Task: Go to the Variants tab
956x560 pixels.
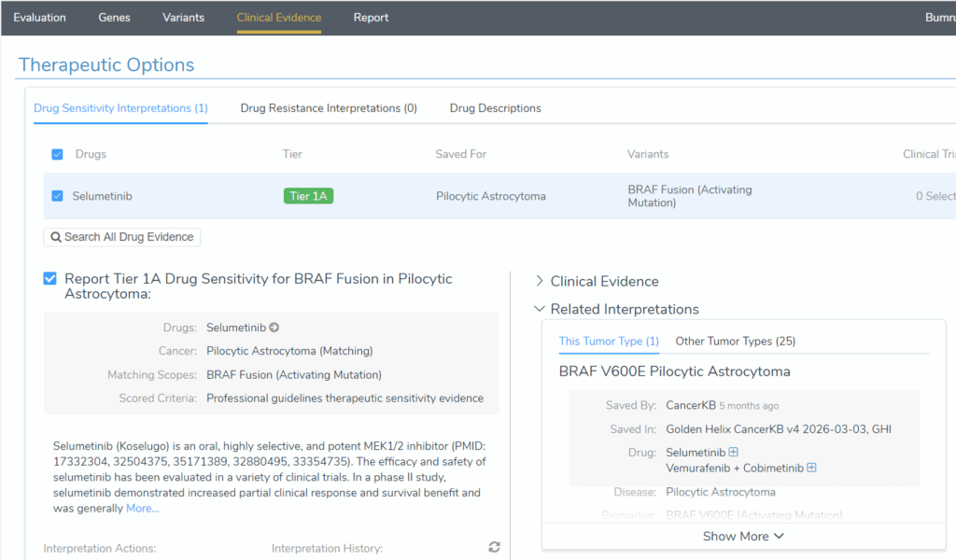Action: coord(184,18)
